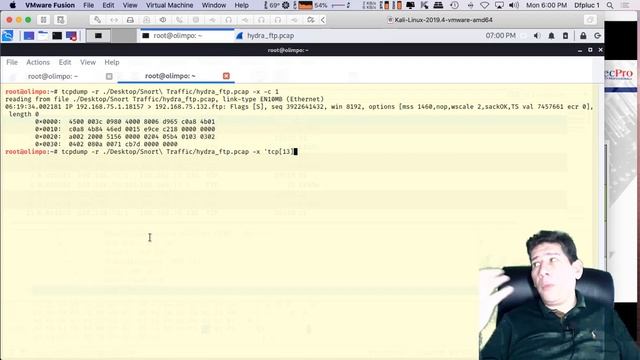The image size is (640, 360).
Task: Open the Window menu in the macOS menu bar
Action: click(213, 5)
